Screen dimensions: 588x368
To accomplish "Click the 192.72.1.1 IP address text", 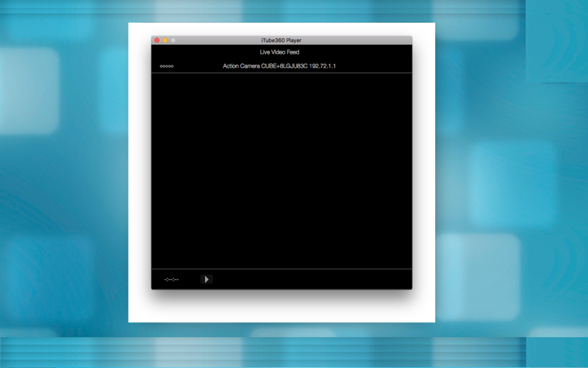I will tap(323, 66).
